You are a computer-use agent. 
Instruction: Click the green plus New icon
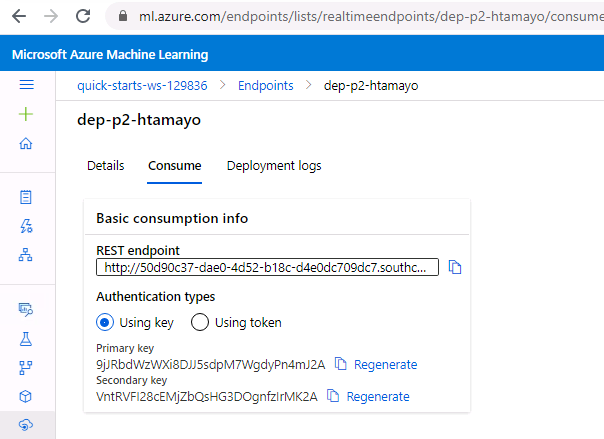coord(26,114)
